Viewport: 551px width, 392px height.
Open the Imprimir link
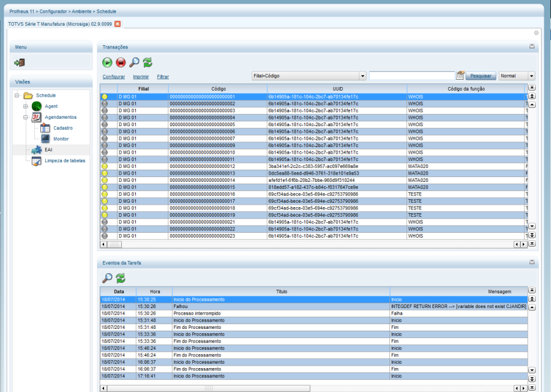(x=141, y=77)
